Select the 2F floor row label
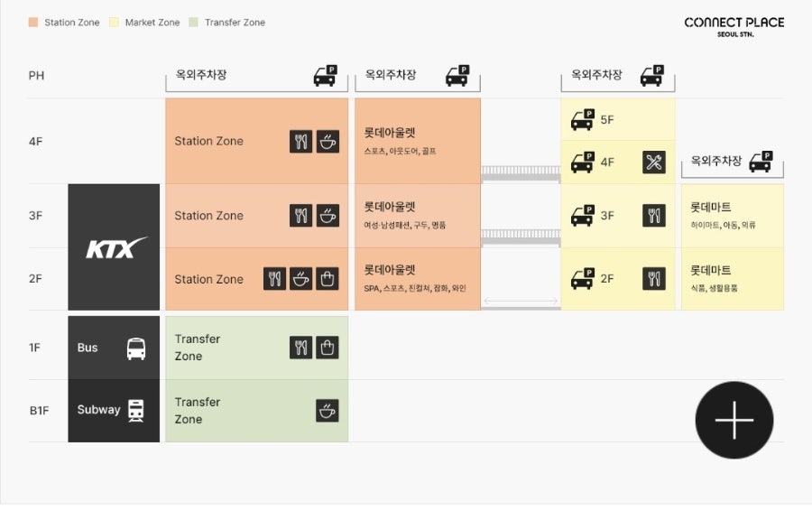The width and height of the screenshot is (812, 511). click(36, 279)
